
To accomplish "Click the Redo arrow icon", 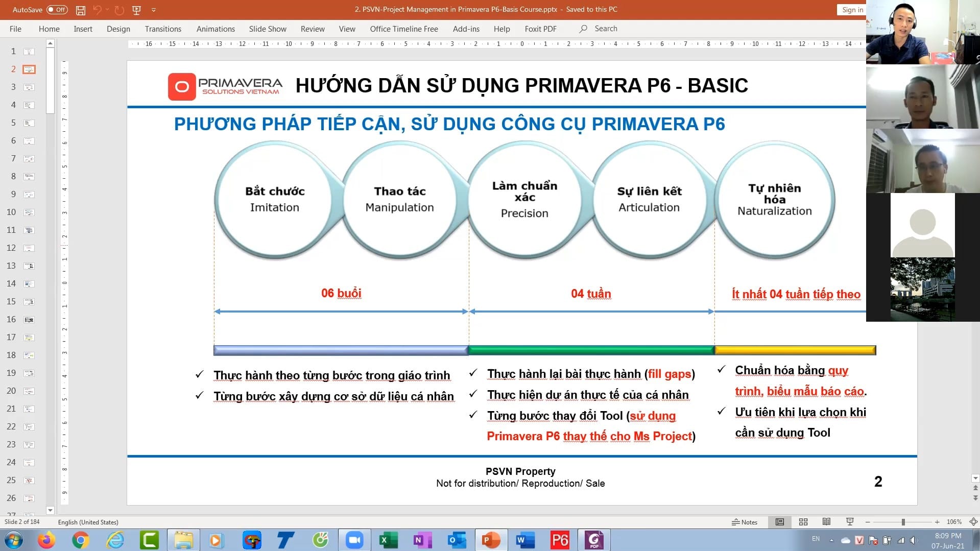I will point(119,10).
